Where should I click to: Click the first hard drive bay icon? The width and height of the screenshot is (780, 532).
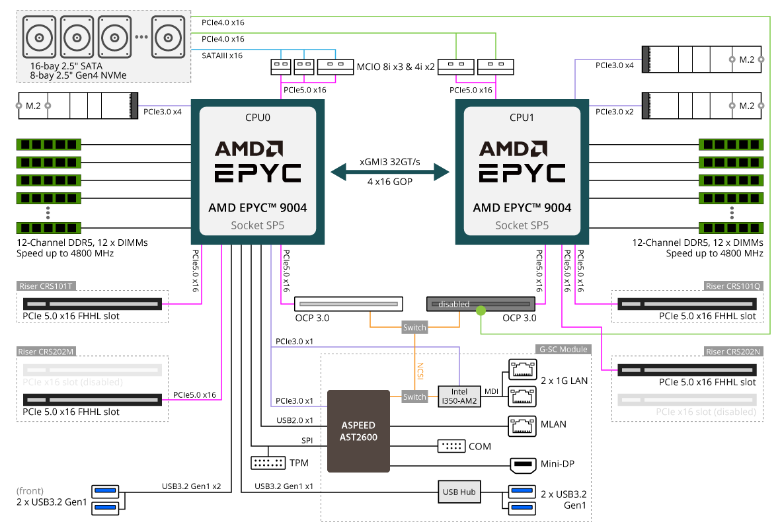[x=39, y=37]
